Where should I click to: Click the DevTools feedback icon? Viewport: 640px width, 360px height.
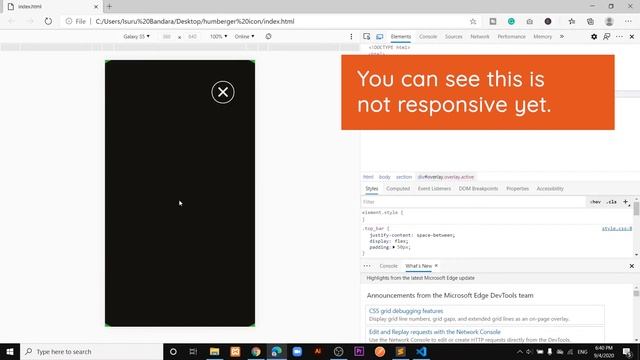[x=607, y=36]
